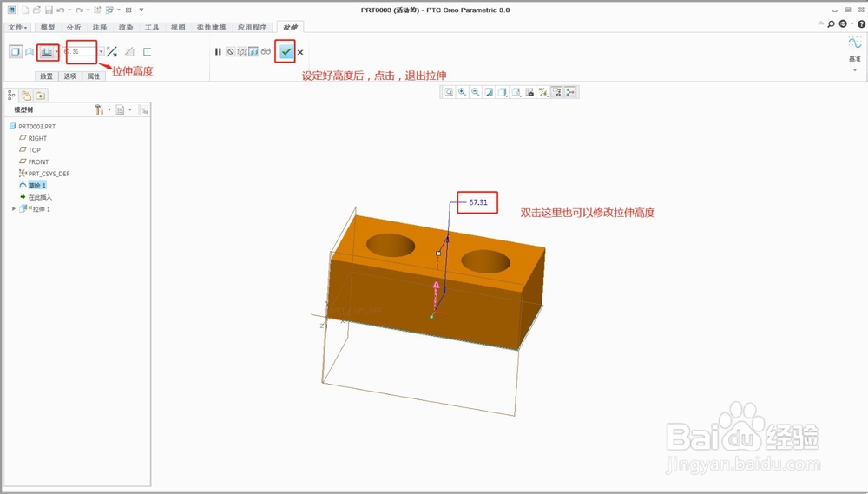The width and height of the screenshot is (868, 494).
Task: Click the blind depth option icon
Action: pos(47,52)
